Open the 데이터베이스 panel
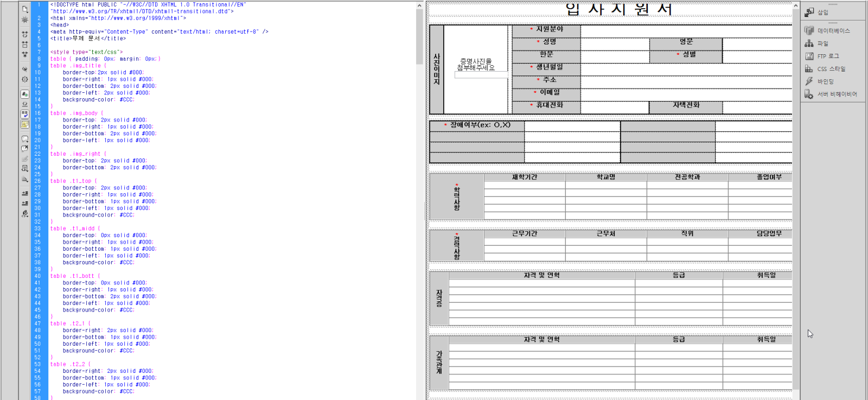Image resolution: width=868 pixels, height=400 pixels. [x=827, y=31]
